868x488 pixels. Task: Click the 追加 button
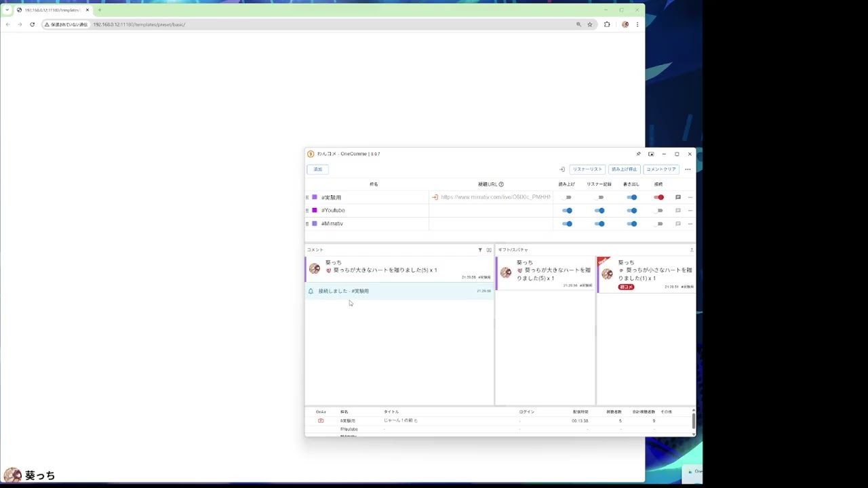(318, 169)
